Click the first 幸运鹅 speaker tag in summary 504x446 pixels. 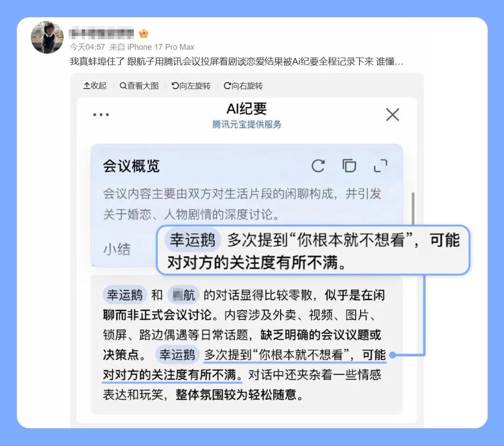(x=125, y=295)
